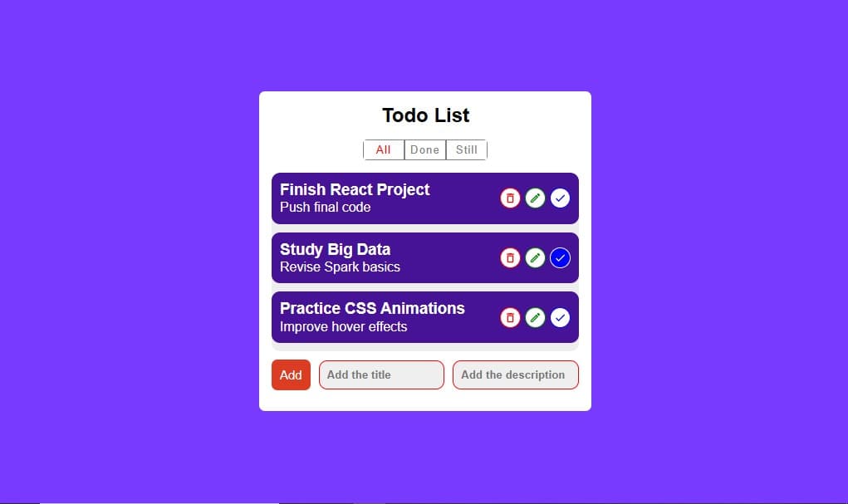Screen dimensions: 848x504
Task: Unmark "Study Big Data" as completed
Action: tap(560, 257)
